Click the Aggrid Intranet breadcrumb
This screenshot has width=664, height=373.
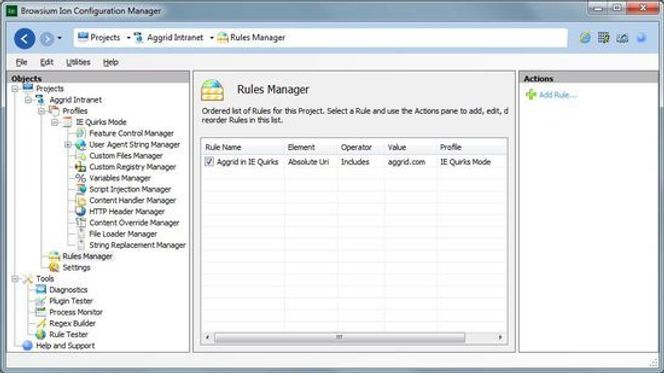coord(169,38)
